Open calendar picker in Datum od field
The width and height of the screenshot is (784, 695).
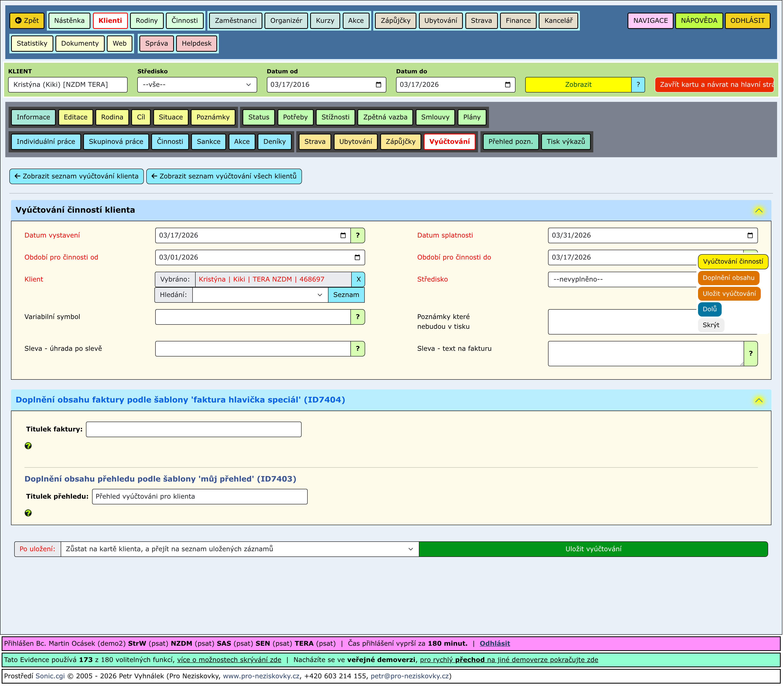coord(379,85)
